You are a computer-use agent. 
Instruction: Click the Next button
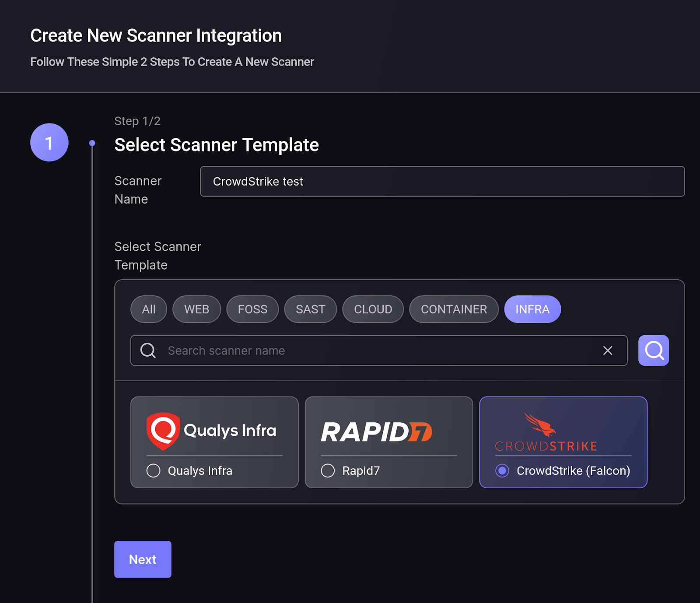click(x=143, y=559)
